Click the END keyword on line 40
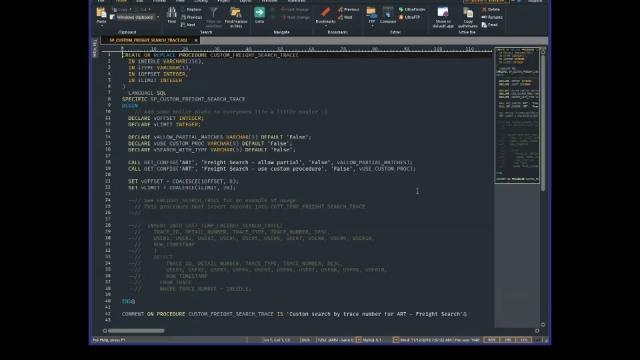 coord(127,301)
